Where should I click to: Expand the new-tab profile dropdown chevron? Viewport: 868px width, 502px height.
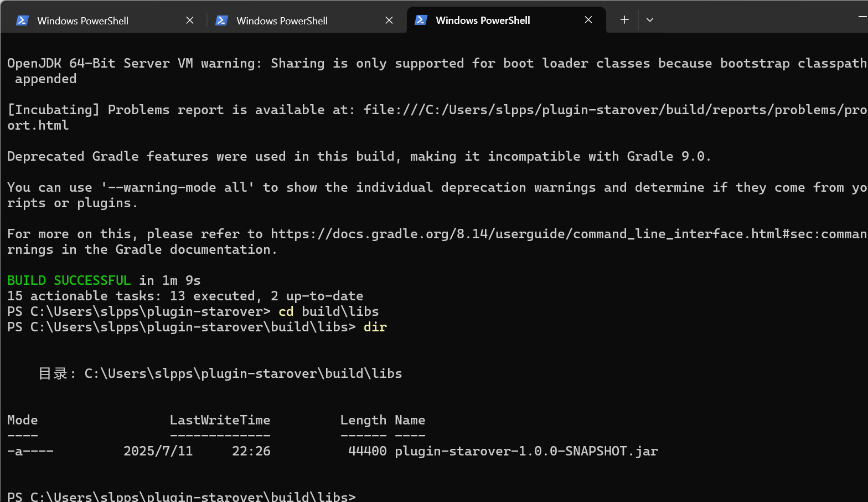point(650,20)
